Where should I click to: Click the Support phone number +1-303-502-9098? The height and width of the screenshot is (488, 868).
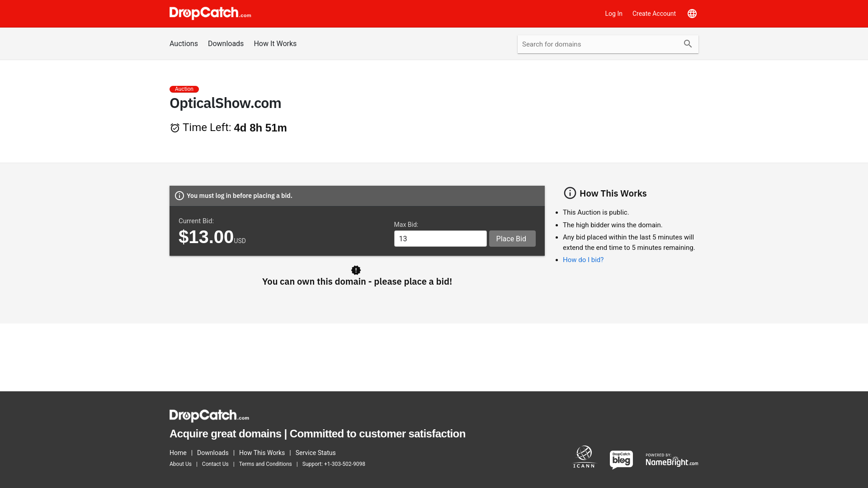(344, 464)
